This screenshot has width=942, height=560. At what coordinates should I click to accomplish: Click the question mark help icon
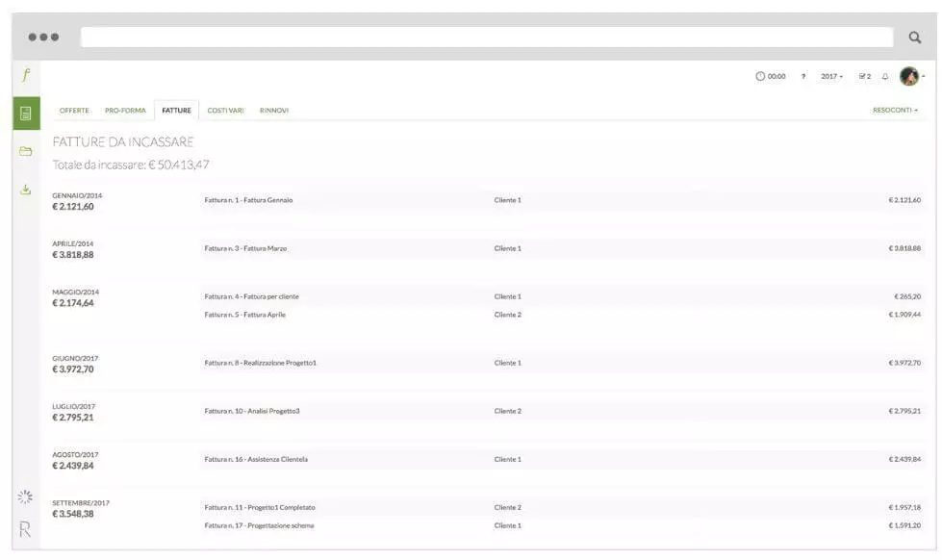click(803, 76)
